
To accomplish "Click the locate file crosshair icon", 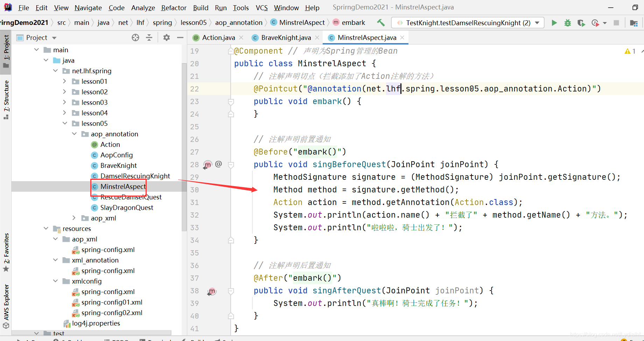I will (x=135, y=37).
